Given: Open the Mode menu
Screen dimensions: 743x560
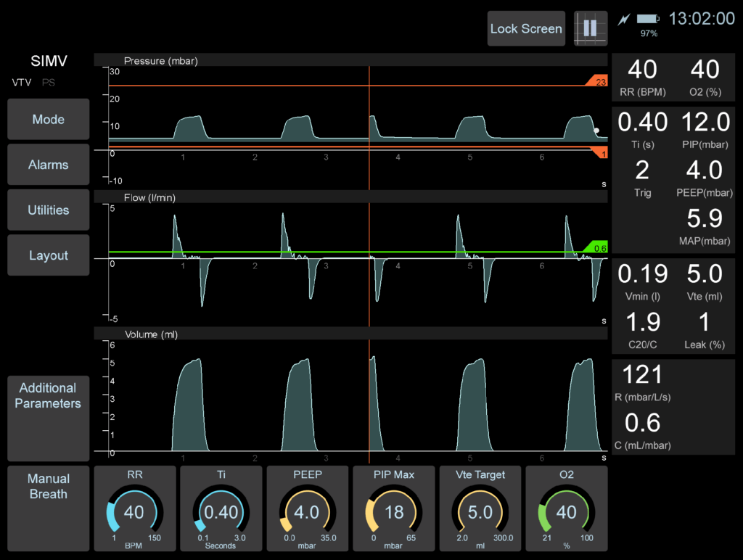Looking at the screenshot, I should 49,120.
